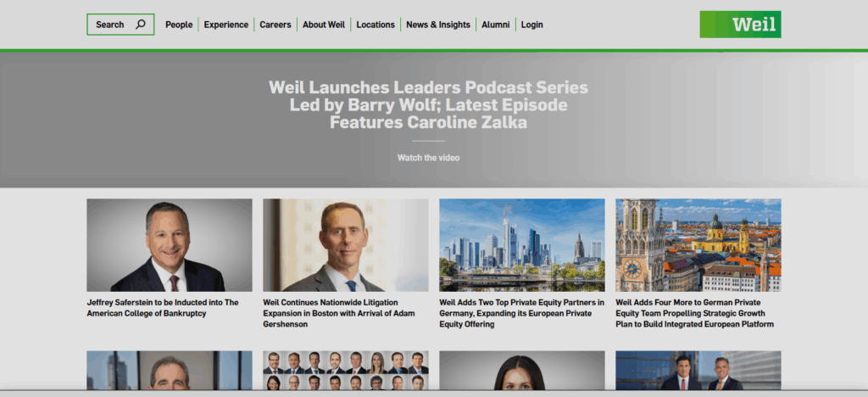Open Jeffrey Saferstein portrait thumbnail

pos(170,245)
